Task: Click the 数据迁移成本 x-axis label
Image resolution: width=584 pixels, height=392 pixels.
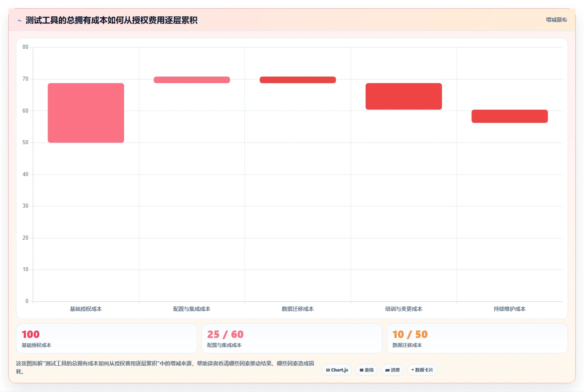Action: [298, 309]
